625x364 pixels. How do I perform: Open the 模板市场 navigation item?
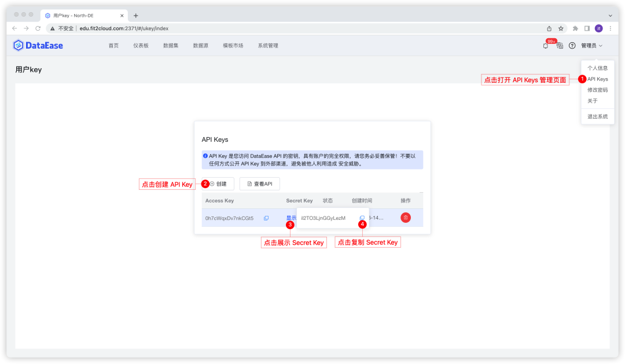tap(233, 45)
